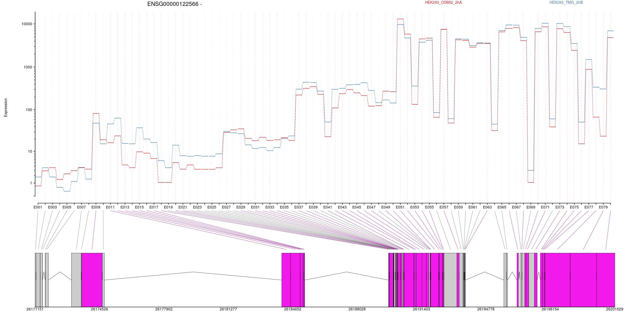Click exon label E055
644x322 pixels.
click(429, 207)
